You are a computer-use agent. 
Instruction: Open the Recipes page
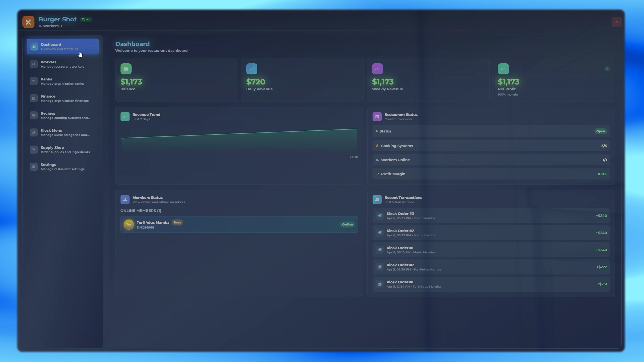[63, 115]
